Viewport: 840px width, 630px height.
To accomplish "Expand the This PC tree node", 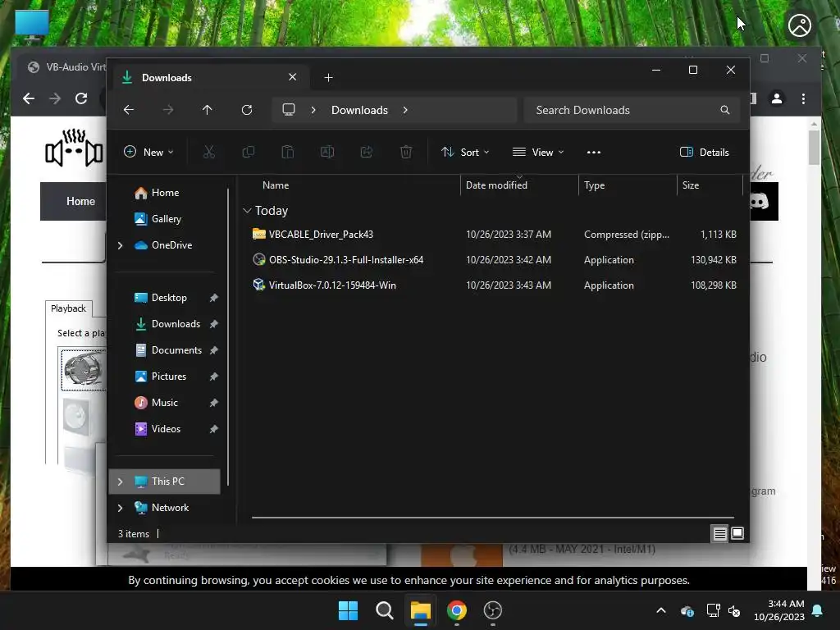I will tap(120, 482).
